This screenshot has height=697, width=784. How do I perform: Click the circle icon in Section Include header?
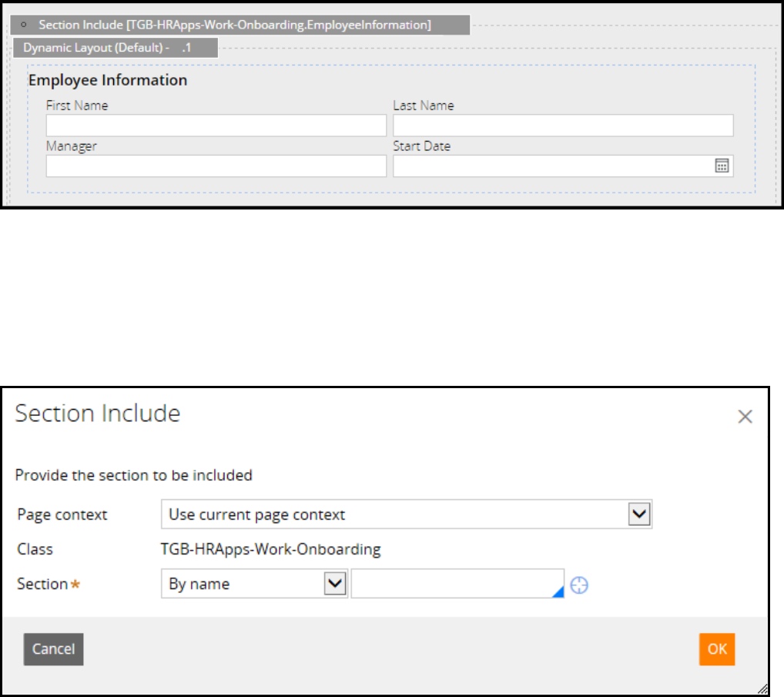click(26, 25)
